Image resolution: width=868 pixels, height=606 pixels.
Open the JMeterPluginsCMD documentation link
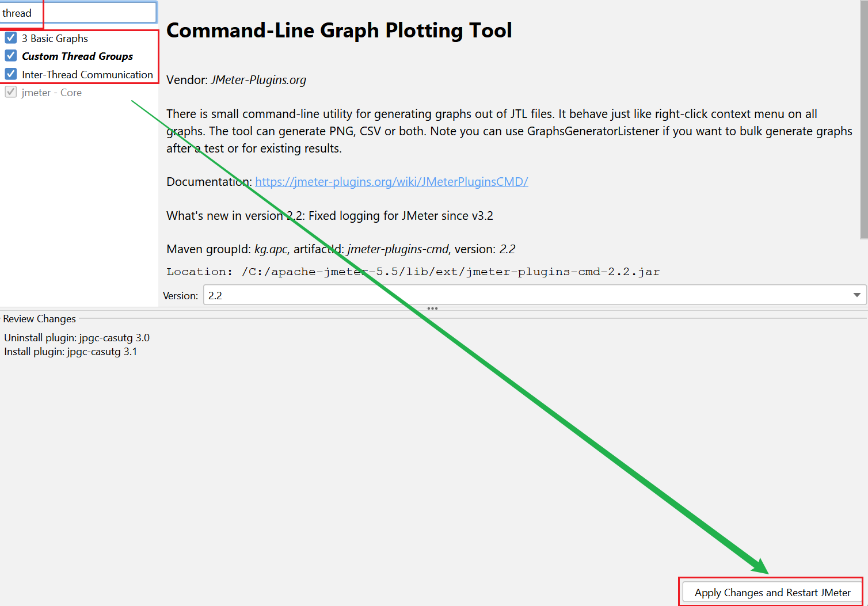click(x=391, y=182)
